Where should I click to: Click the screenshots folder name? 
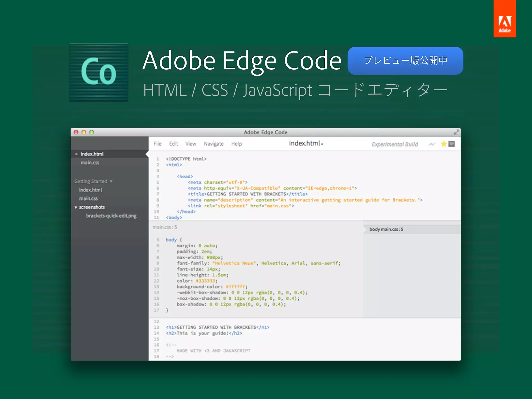coord(92,207)
